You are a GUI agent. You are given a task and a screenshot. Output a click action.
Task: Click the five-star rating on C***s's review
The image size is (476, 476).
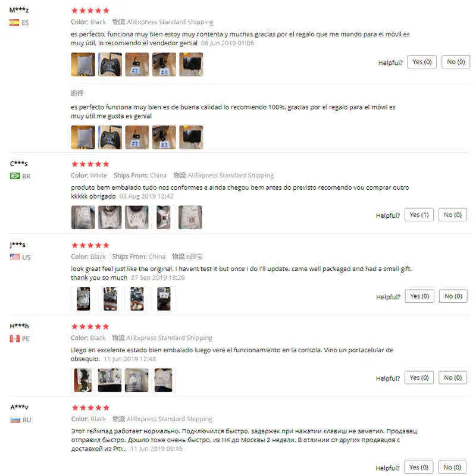(x=90, y=164)
